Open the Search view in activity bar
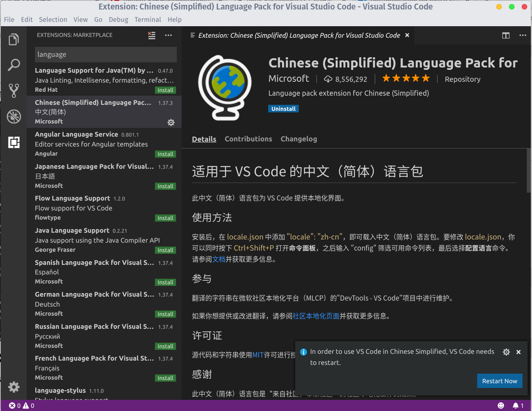 coord(14,65)
